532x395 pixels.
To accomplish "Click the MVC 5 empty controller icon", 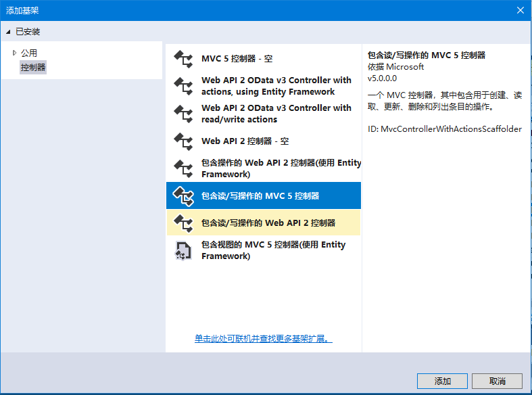I will click(x=183, y=59).
